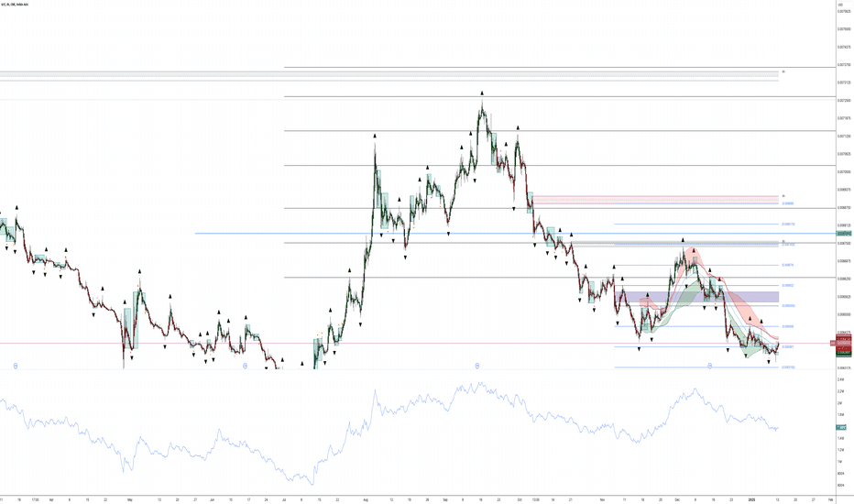The height and width of the screenshot is (504, 854).
Task: Click the 0.0065000 price scale label
Action: [846, 314]
